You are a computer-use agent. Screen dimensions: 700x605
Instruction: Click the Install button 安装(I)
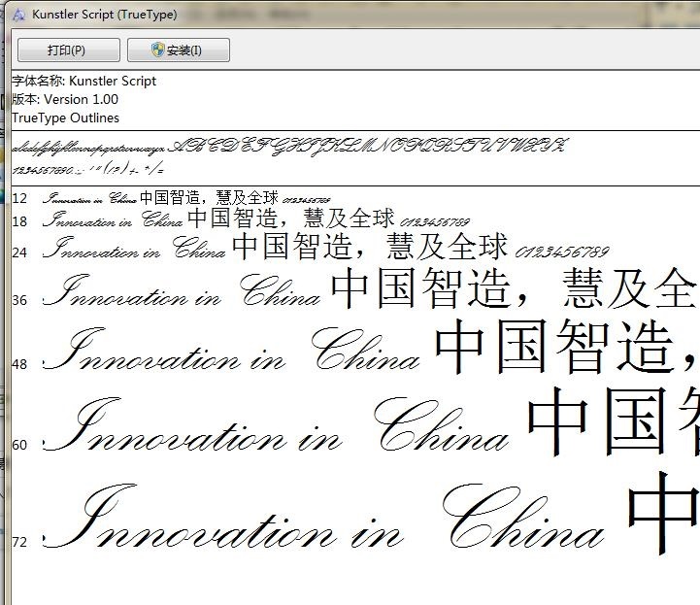(x=179, y=50)
